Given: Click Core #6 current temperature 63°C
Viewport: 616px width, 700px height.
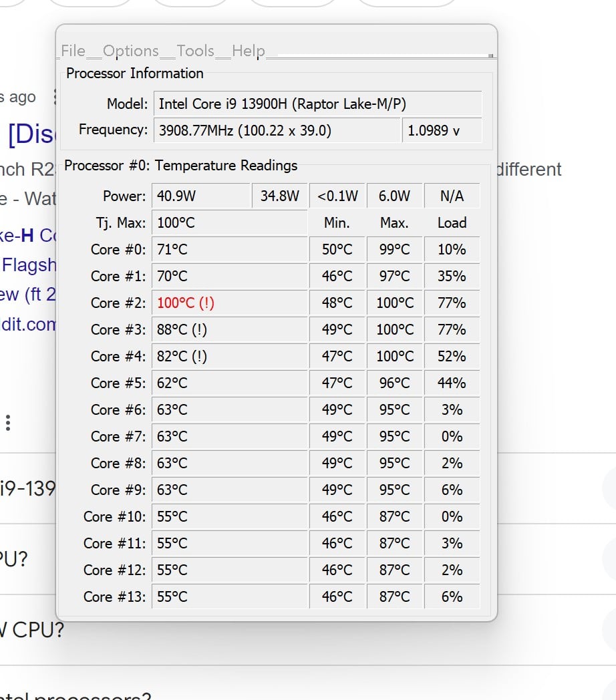Looking at the screenshot, I should point(230,410).
